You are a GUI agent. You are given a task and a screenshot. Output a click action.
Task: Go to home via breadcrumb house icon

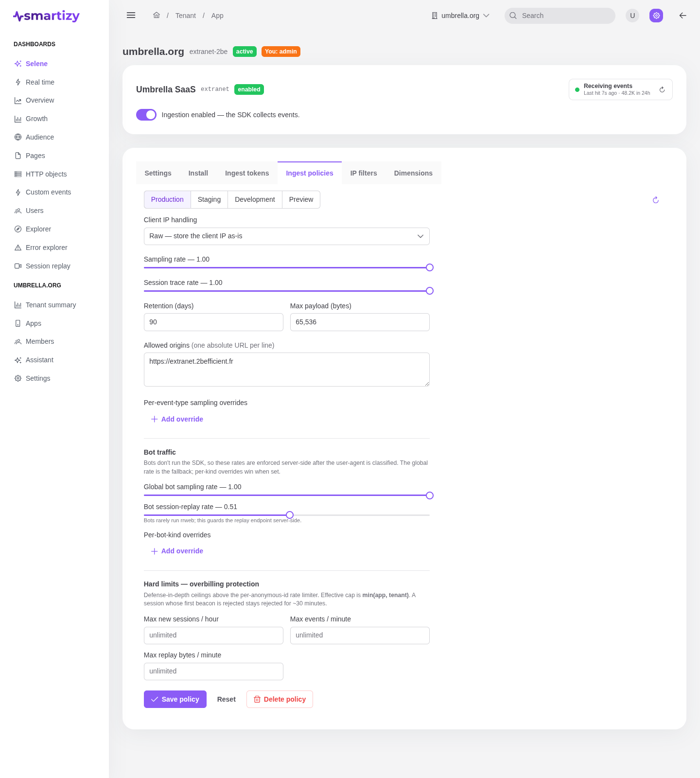(x=157, y=15)
